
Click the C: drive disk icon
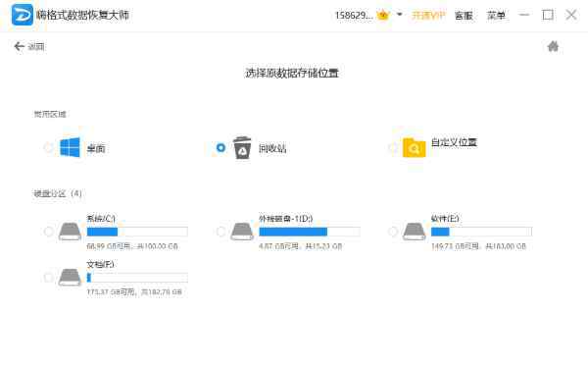click(x=71, y=232)
